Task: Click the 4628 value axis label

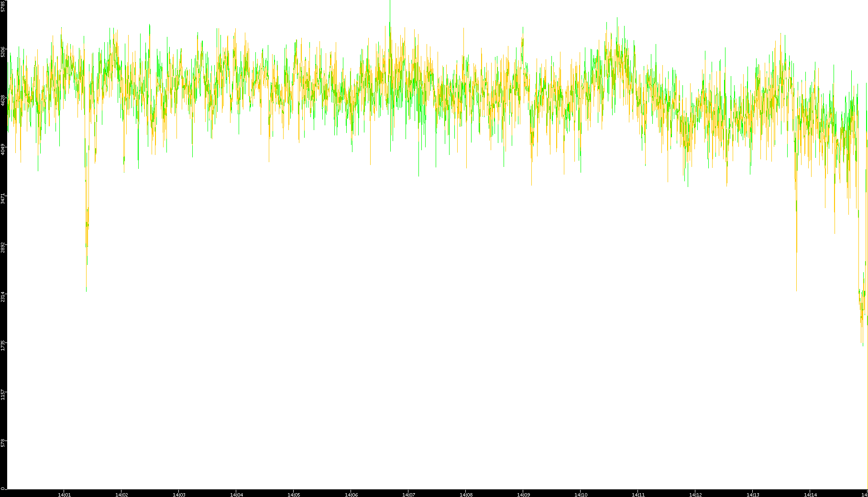Action: (3, 100)
